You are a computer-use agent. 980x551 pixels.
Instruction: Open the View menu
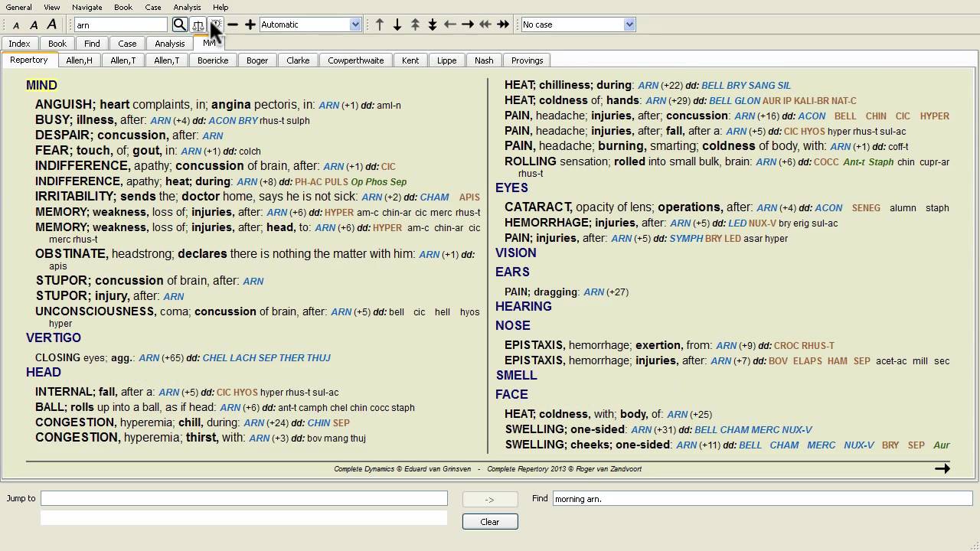click(x=52, y=7)
